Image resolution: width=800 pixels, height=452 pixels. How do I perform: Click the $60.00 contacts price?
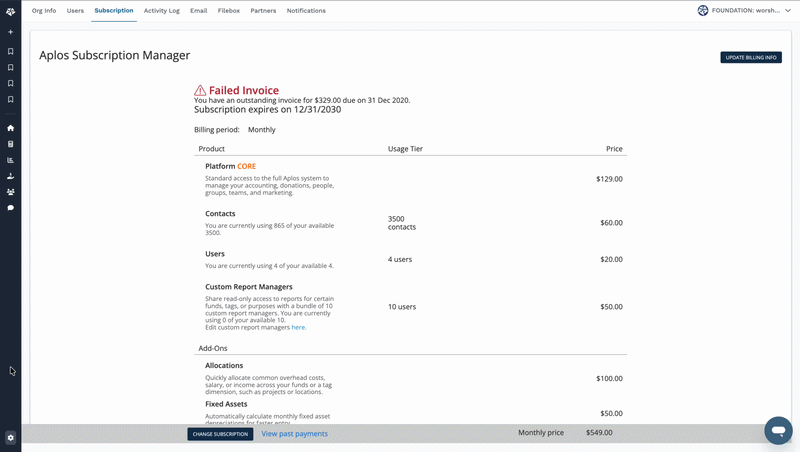tap(611, 223)
